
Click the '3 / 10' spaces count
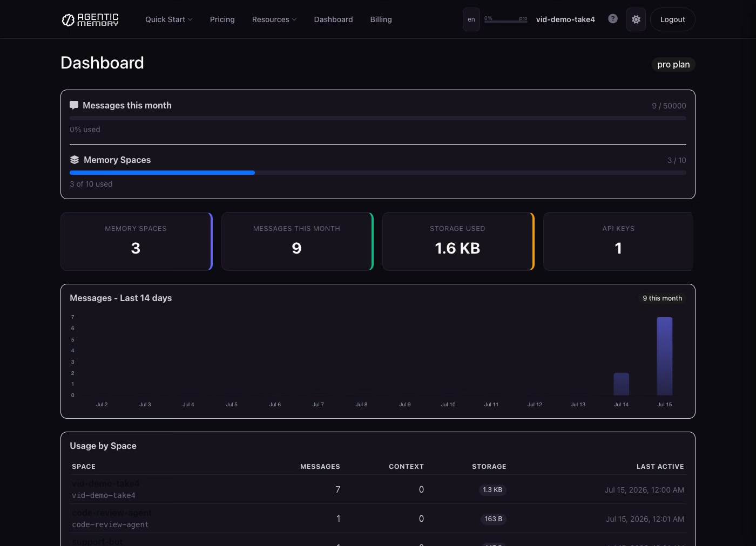click(677, 160)
